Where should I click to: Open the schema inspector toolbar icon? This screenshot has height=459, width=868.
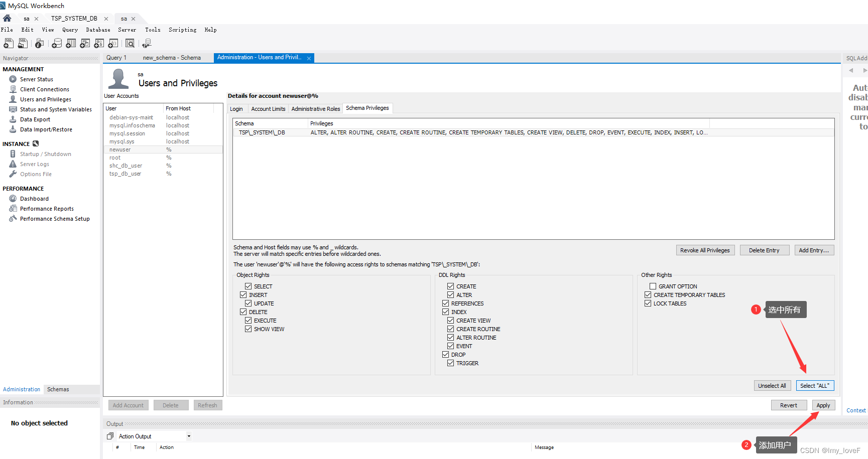click(39, 44)
